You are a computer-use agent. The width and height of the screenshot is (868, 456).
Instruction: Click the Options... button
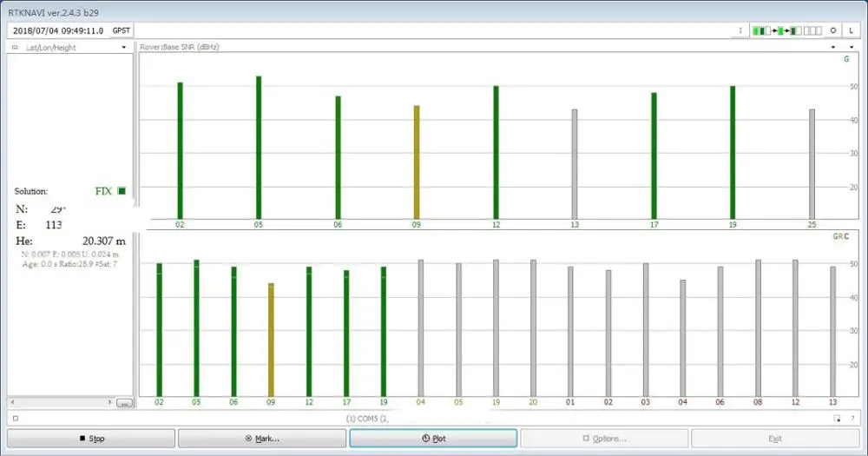(x=604, y=439)
